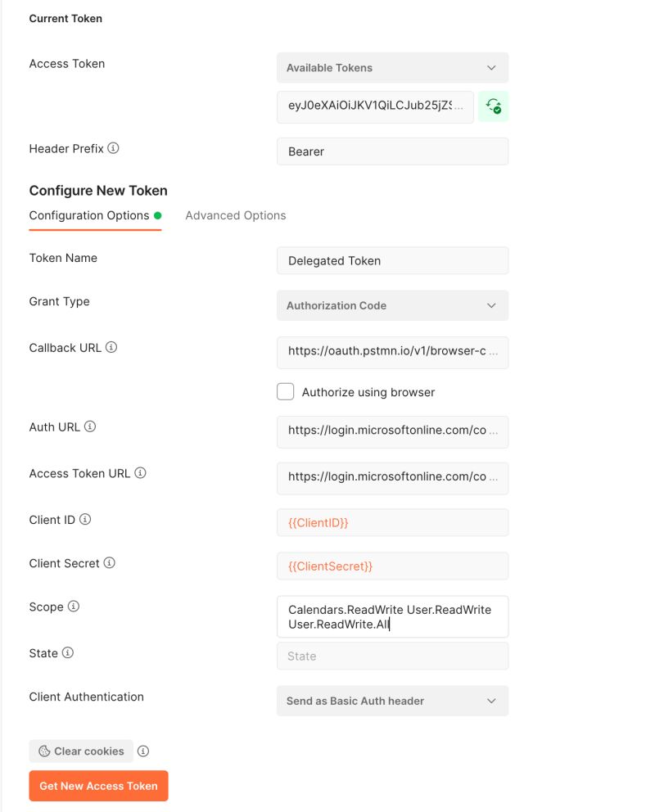The width and height of the screenshot is (655, 812).
Task: Click the Token Name input field
Action: coord(392,260)
